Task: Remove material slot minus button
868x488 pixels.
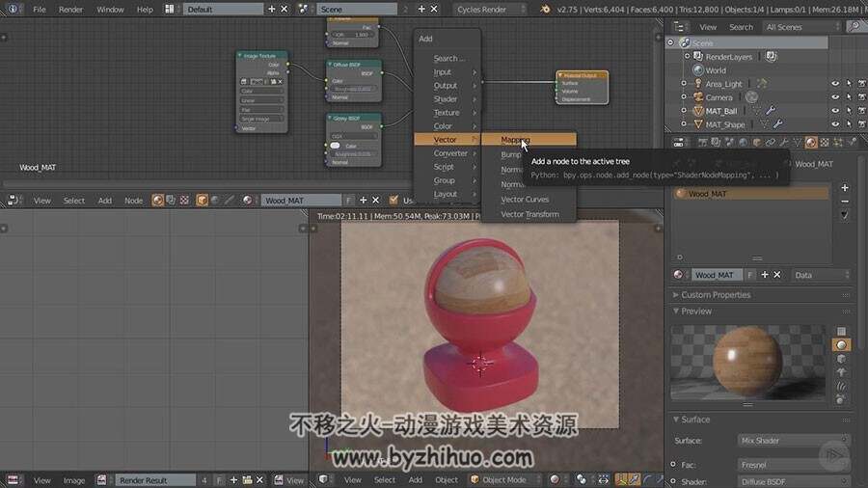Action: [x=845, y=202]
